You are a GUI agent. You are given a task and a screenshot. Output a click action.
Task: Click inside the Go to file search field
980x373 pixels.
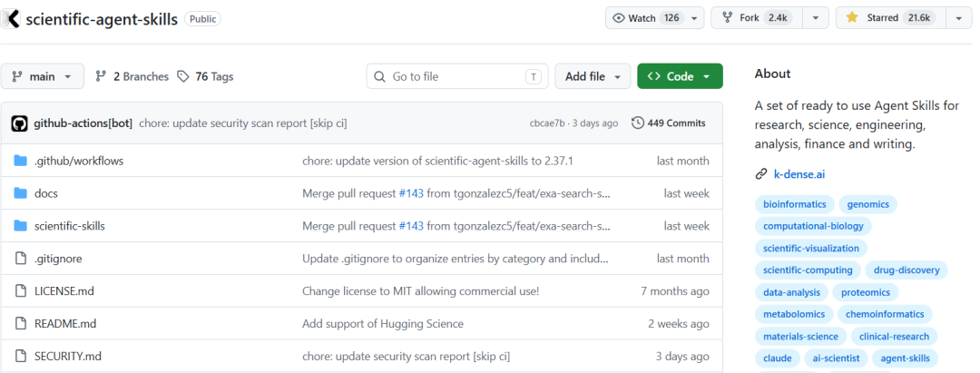tap(456, 76)
